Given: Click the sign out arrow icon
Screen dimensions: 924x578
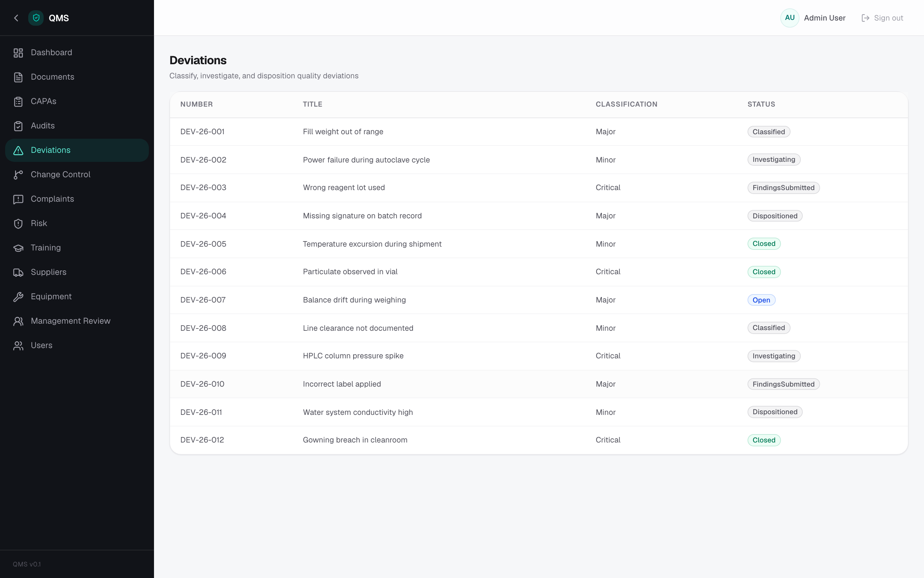Looking at the screenshot, I should [865, 18].
